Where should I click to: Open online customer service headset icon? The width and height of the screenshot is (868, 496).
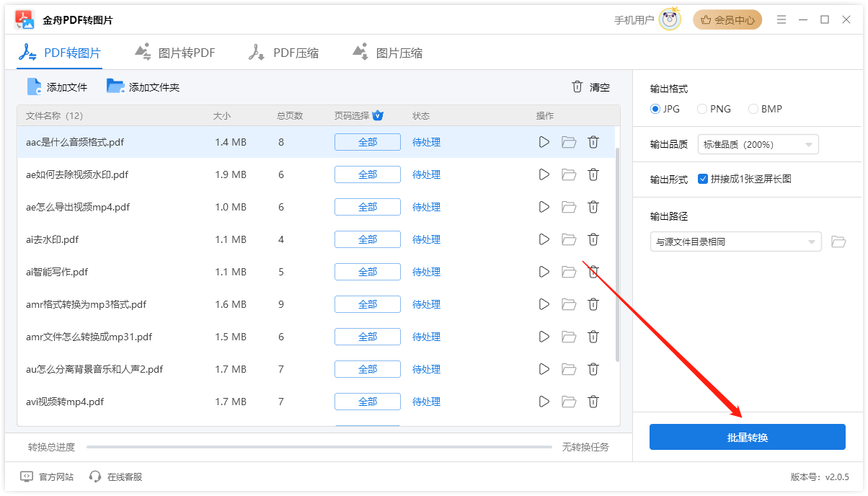point(95,477)
